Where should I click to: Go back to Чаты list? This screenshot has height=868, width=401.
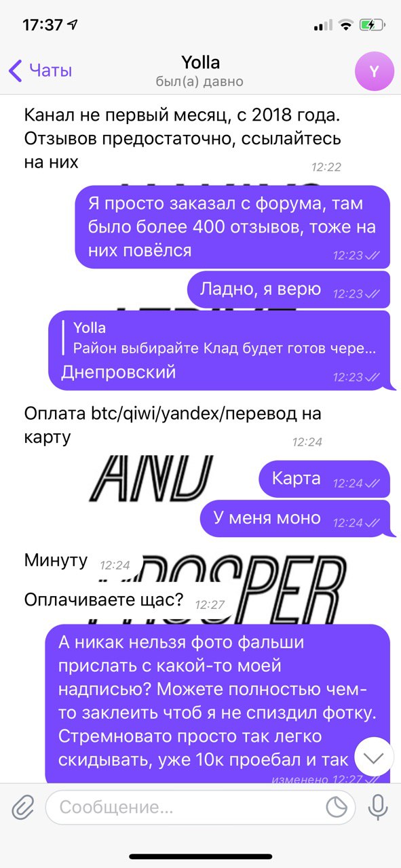coord(40,71)
